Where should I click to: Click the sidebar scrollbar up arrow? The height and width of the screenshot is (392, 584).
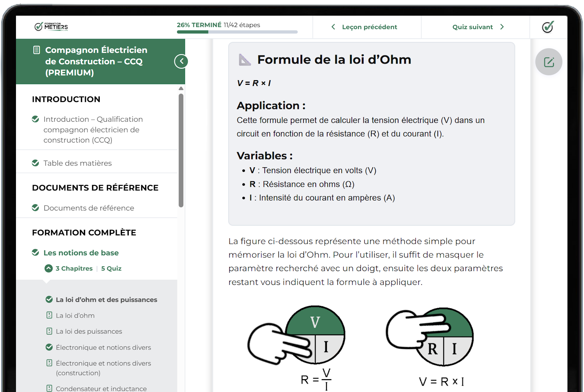point(181,88)
